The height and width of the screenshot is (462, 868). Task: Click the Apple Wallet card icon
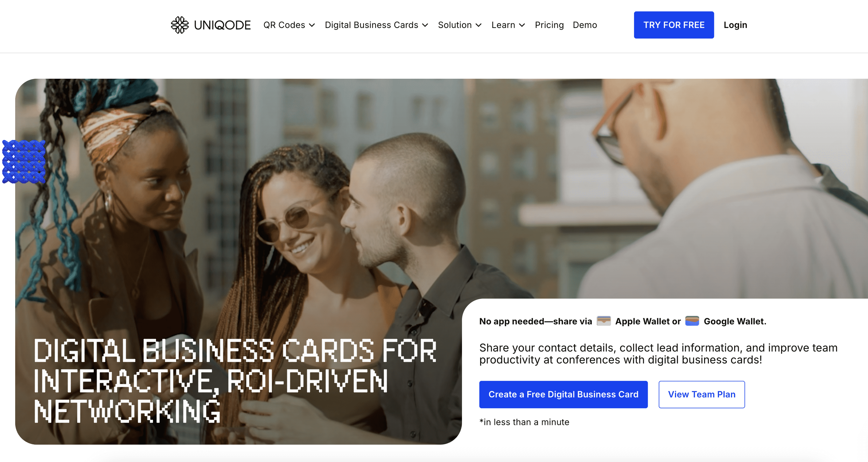coord(603,321)
